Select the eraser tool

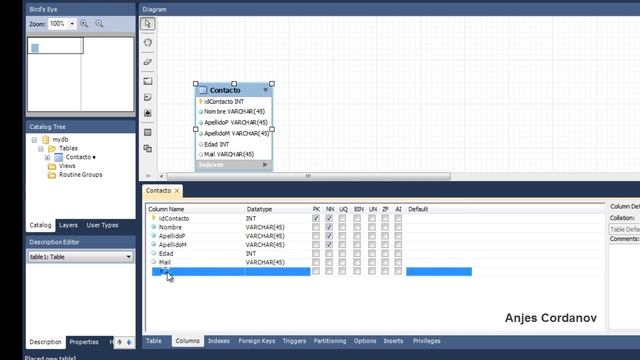click(x=148, y=62)
